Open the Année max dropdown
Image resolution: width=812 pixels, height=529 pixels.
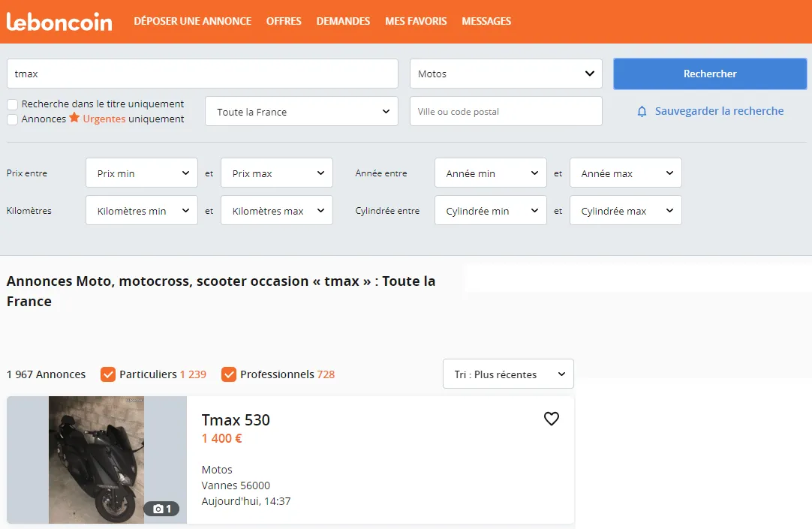click(626, 173)
